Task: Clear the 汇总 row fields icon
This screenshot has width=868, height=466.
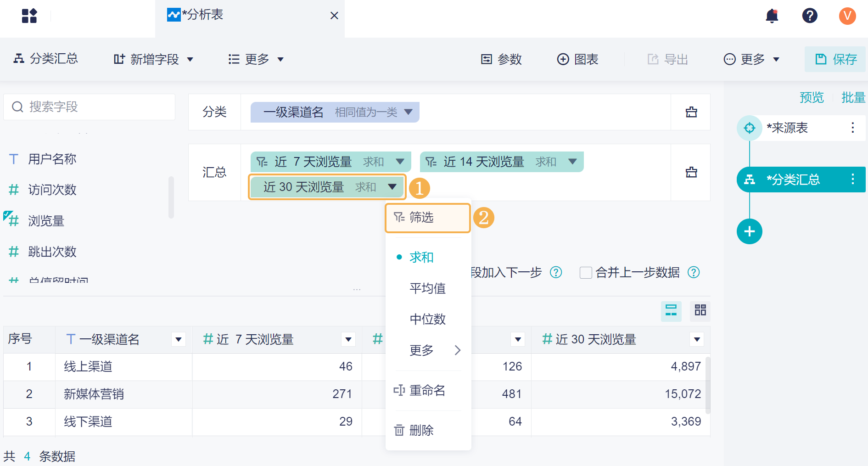Action: tap(691, 172)
